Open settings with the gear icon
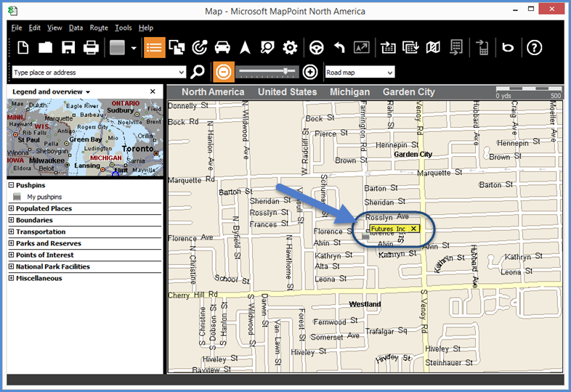Image resolution: width=571 pixels, height=392 pixels. (290, 48)
